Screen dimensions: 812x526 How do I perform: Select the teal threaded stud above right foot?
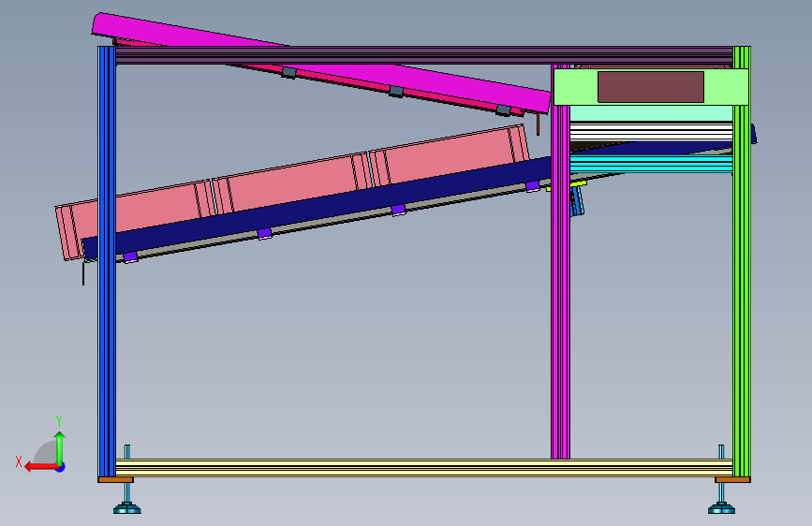(x=721, y=451)
